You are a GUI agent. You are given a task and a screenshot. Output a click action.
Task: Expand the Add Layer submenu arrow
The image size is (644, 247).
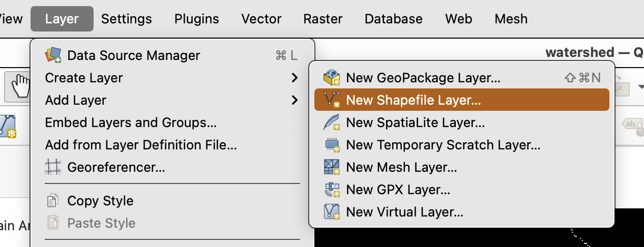pos(295,100)
